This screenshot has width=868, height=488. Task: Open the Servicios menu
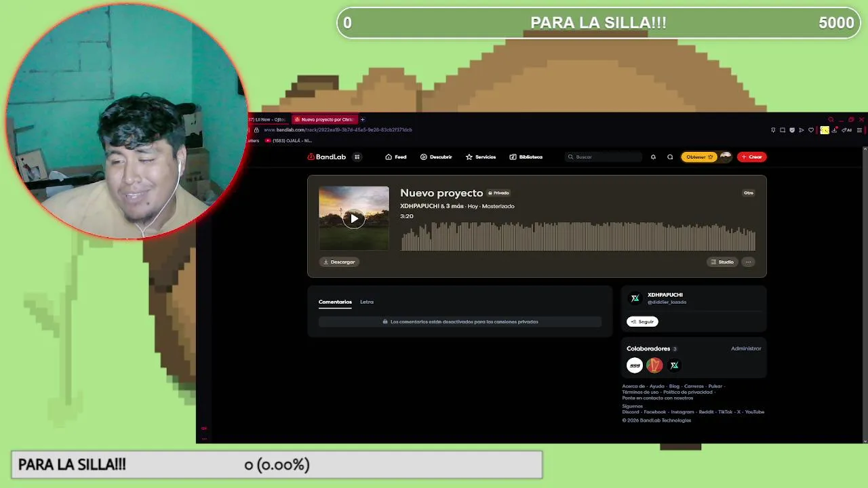481,157
